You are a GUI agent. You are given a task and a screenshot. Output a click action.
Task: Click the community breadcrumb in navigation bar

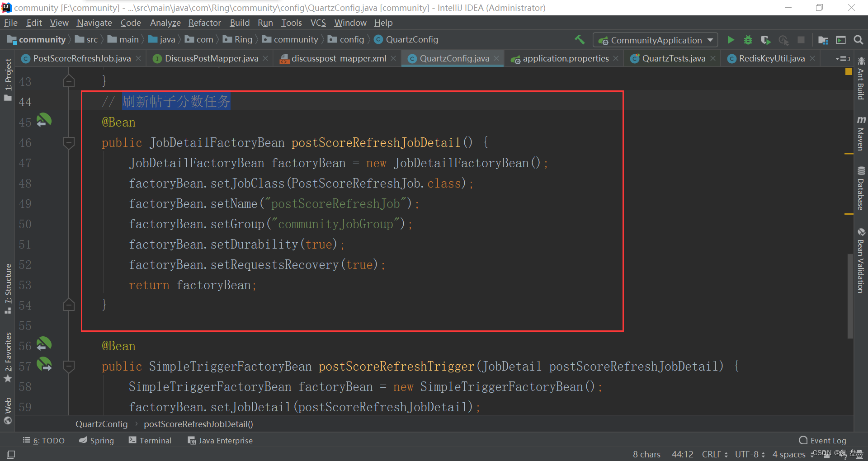pos(37,40)
